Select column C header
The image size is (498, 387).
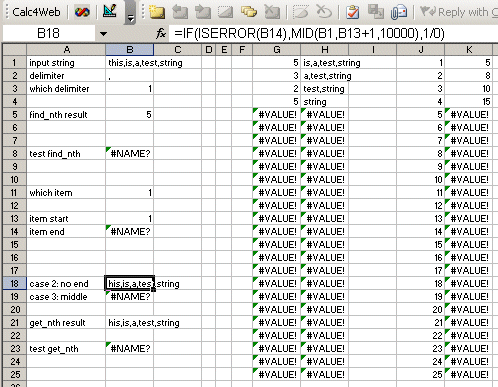coord(178,50)
